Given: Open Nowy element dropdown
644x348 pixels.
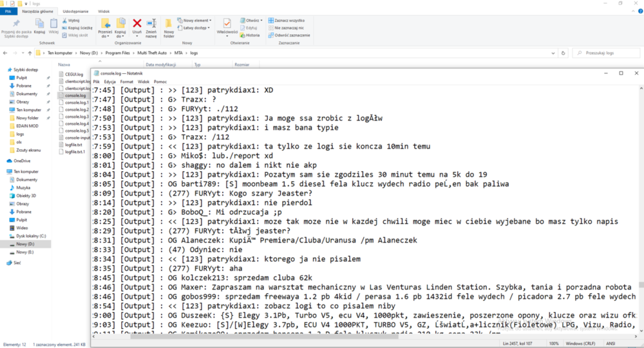Looking at the screenshot, I should [194, 21].
